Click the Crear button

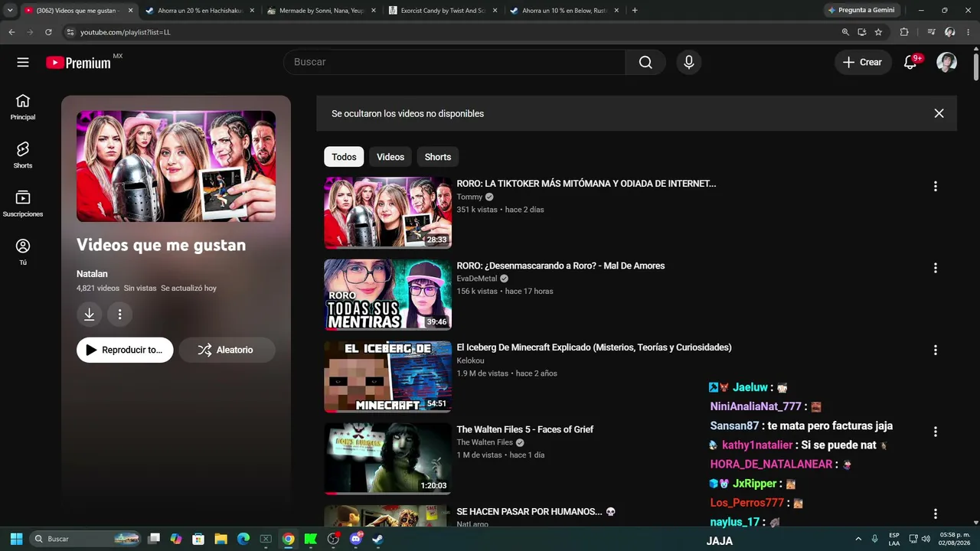pyautogui.click(x=863, y=62)
